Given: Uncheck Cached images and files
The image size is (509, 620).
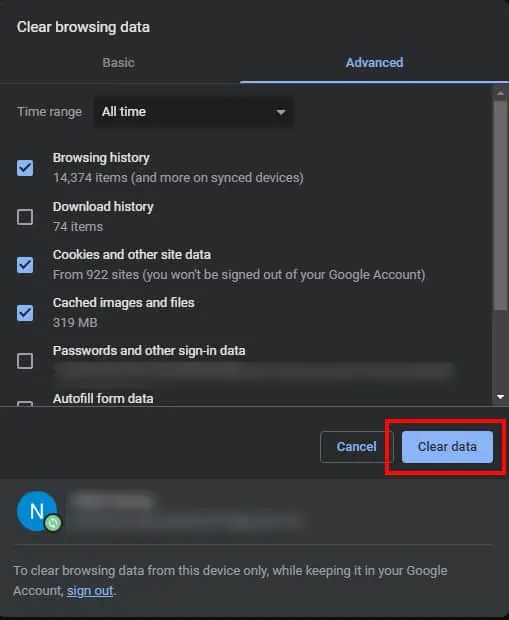Looking at the screenshot, I should click(x=25, y=313).
